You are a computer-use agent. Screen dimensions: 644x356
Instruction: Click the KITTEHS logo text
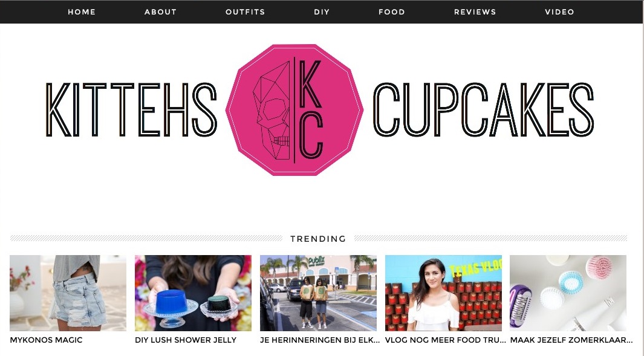pos(131,109)
